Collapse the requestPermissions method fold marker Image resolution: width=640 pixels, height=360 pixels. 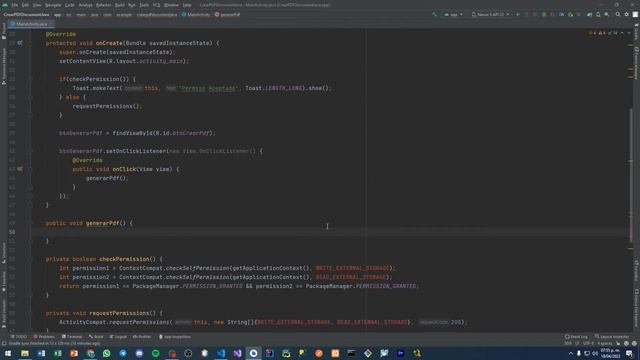(x=30, y=313)
